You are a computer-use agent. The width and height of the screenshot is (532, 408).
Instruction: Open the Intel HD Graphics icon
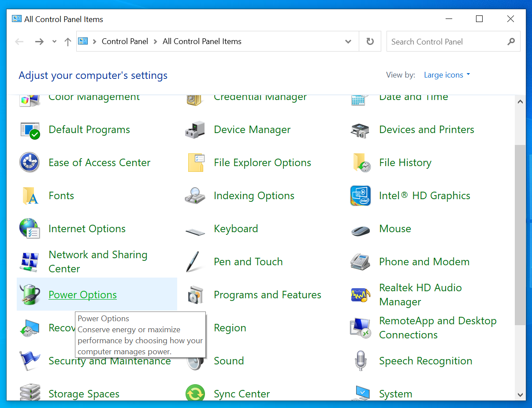pos(360,196)
